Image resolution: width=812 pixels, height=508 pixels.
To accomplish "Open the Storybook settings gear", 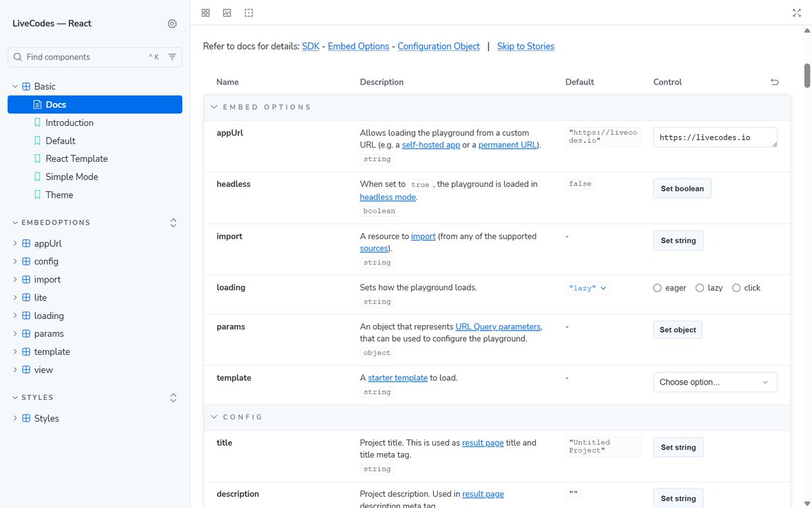I will (x=173, y=24).
